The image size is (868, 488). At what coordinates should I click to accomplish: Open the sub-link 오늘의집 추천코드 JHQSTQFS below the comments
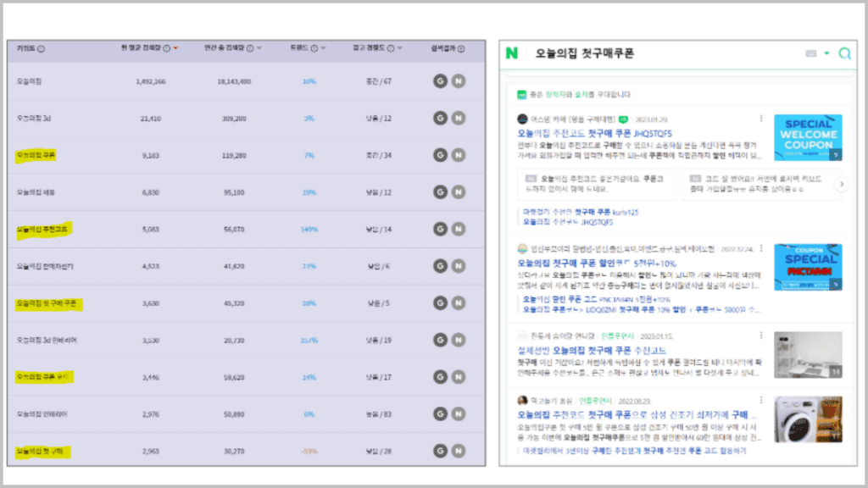point(568,222)
